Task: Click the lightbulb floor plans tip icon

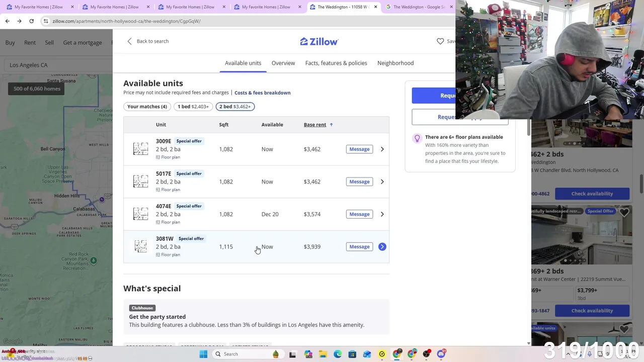Action: (x=417, y=138)
